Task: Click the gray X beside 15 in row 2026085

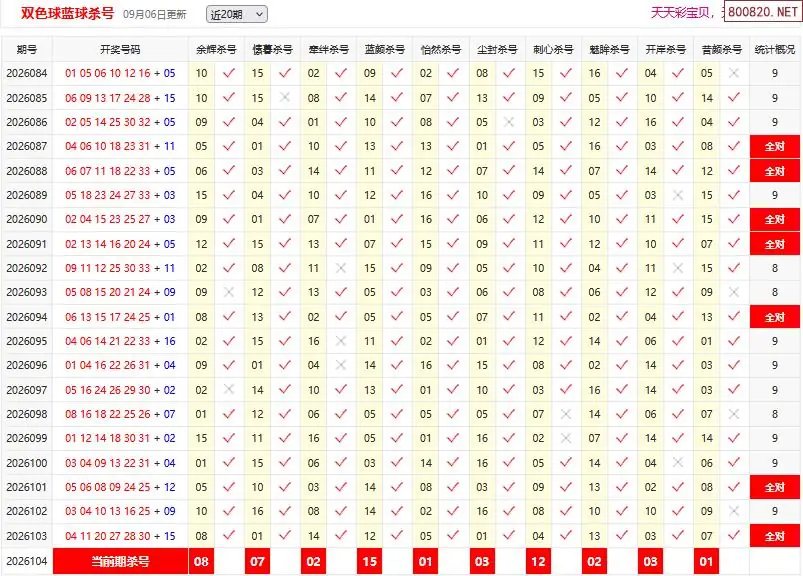Action: tap(285, 97)
